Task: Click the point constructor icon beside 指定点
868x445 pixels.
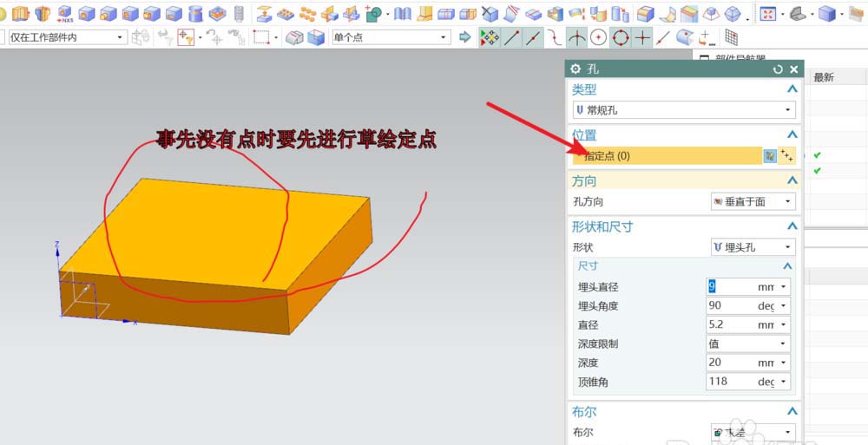Action: click(786, 156)
